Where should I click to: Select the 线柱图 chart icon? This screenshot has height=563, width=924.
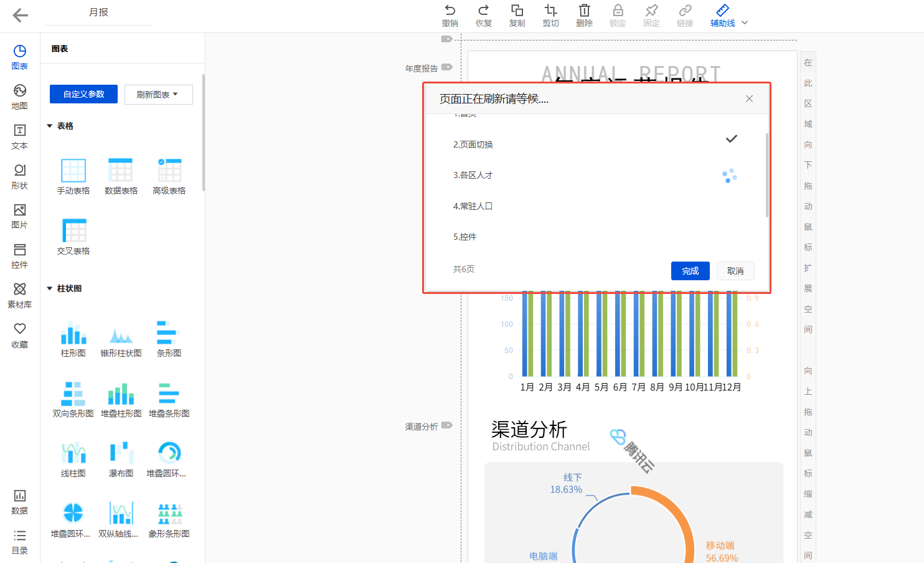[73, 453]
